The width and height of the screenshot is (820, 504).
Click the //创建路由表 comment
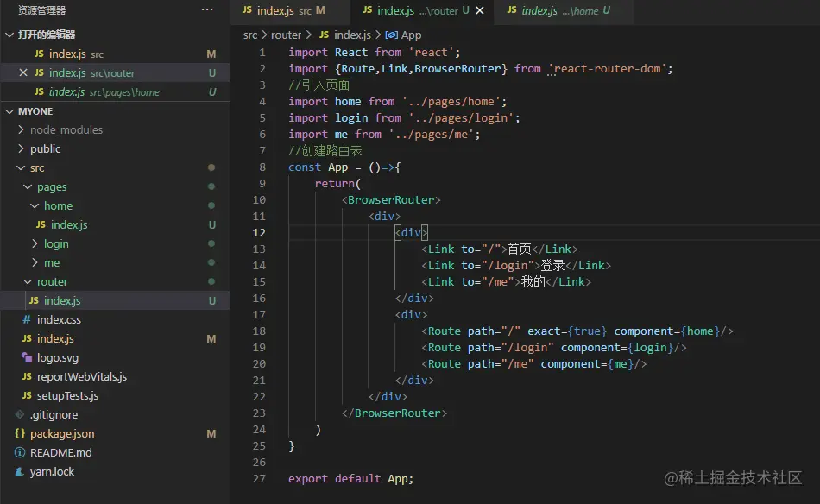point(325,150)
